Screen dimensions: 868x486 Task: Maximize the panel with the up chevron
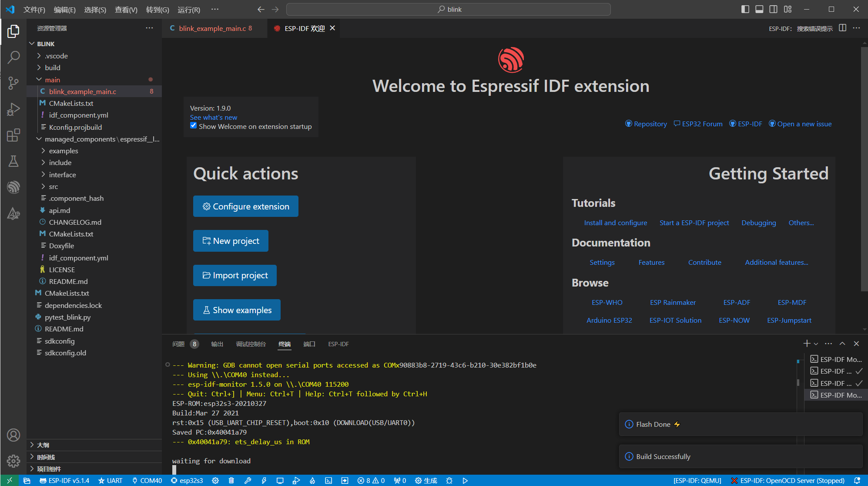click(842, 344)
